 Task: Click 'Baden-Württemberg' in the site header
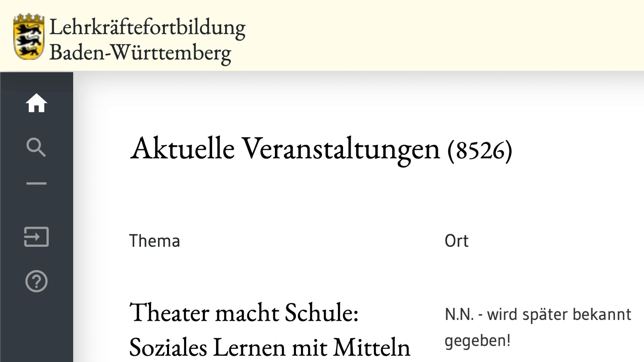point(140,52)
